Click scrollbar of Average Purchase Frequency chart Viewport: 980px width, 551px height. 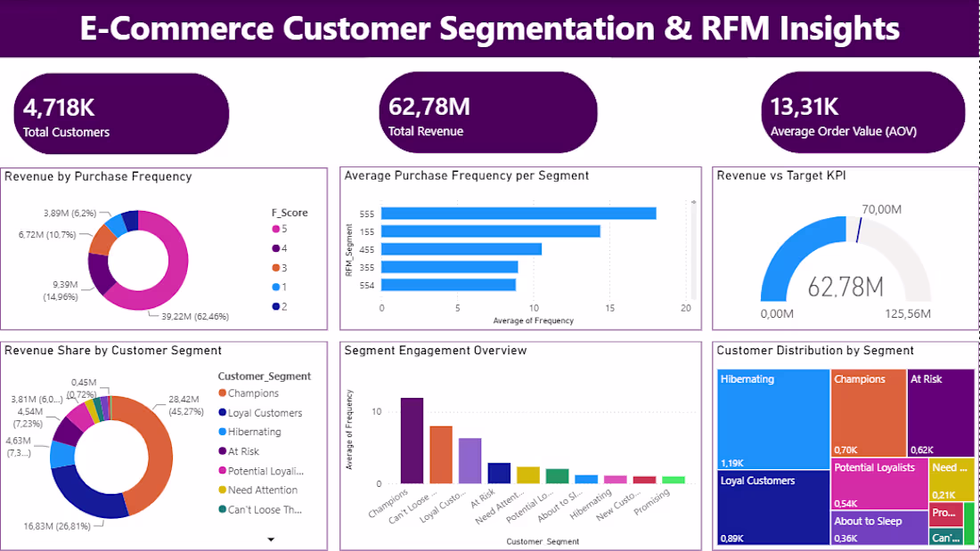tap(693, 250)
